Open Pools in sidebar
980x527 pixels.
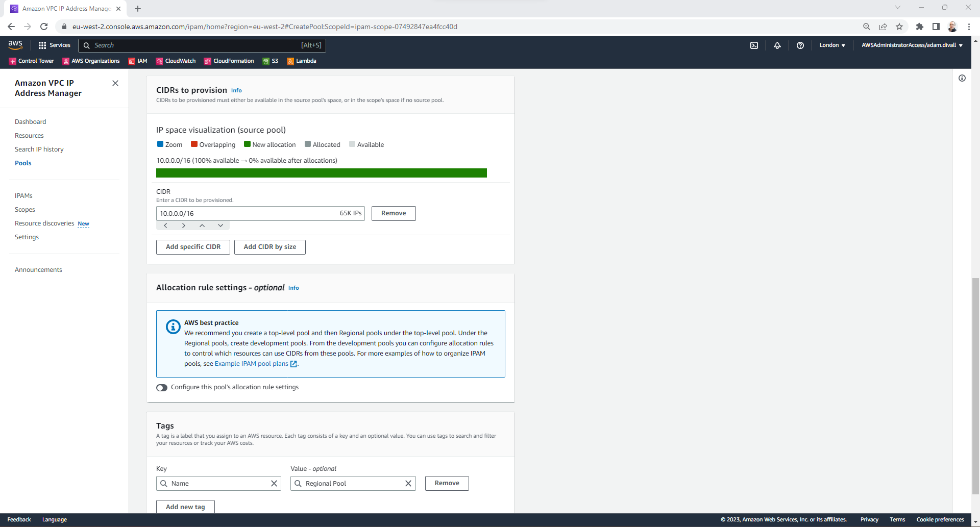click(23, 163)
